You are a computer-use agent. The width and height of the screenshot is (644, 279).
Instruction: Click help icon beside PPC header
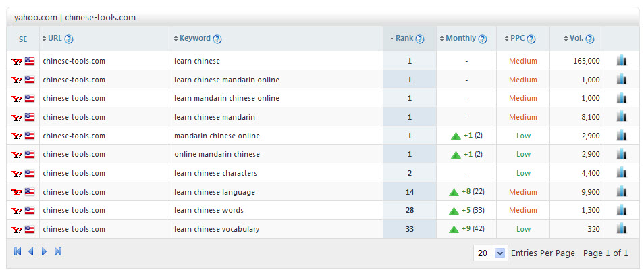click(531, 39)
